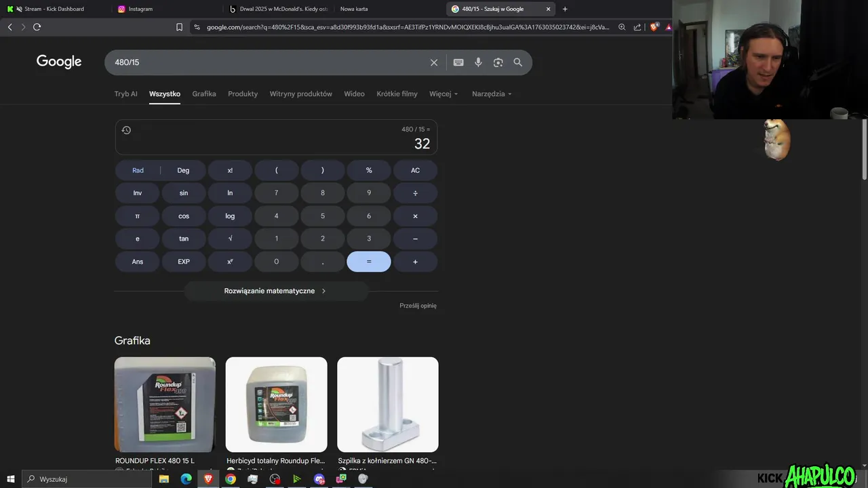Open the Tryb AI search tab
This screenshot has width=868, height=488.
[x=126, y=94]
